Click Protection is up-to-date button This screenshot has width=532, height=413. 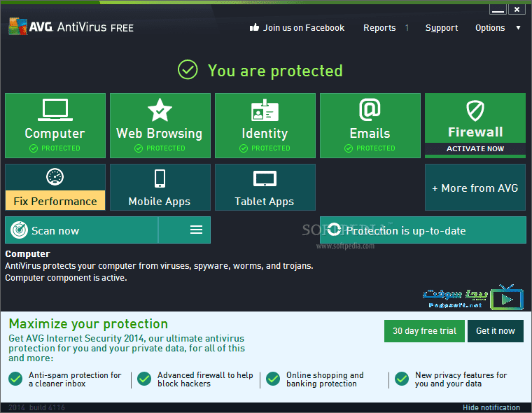point(423,230)
